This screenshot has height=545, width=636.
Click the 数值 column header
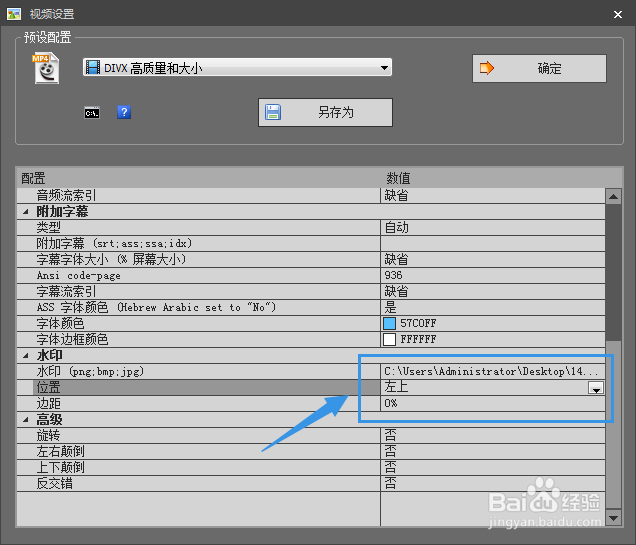(x=398, y=178)
